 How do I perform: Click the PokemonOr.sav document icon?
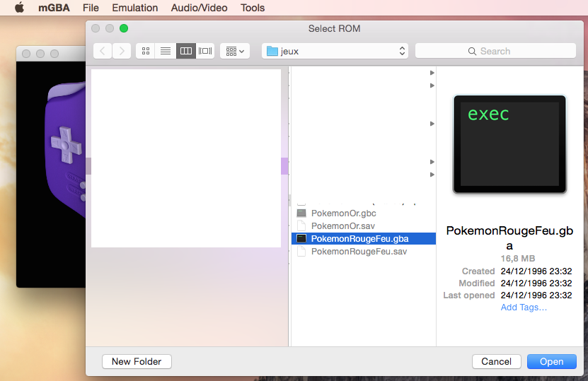coord(301,226)
